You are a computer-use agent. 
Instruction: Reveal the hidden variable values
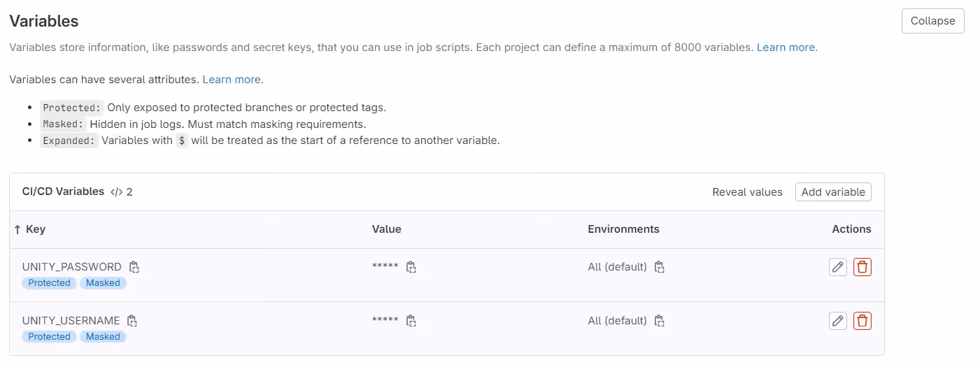747,192
